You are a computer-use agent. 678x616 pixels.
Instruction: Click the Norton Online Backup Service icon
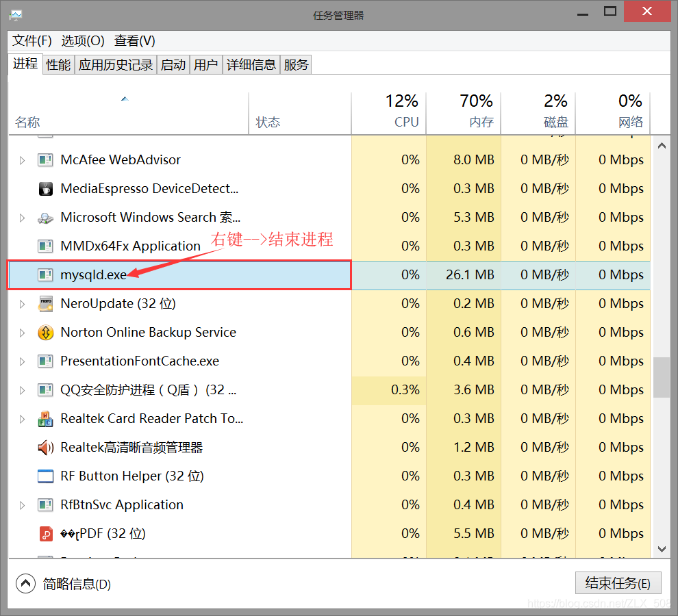(x=45, y=333)
